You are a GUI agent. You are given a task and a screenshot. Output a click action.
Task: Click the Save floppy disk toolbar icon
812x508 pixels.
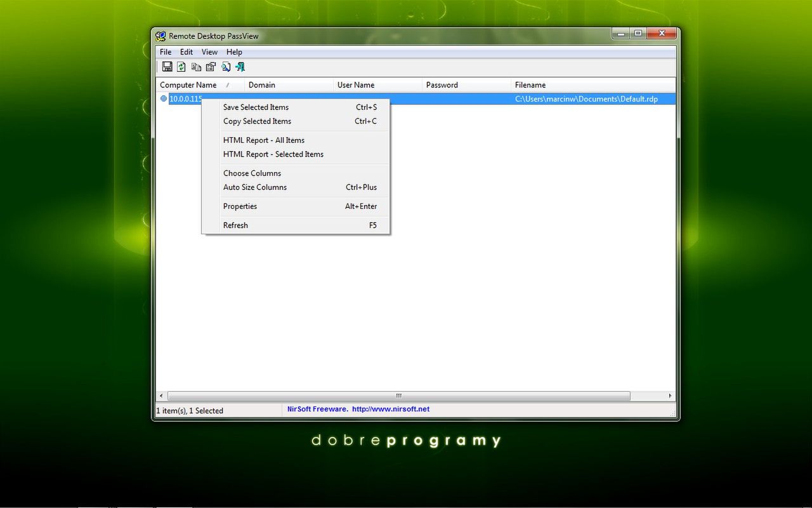[167, 67]
